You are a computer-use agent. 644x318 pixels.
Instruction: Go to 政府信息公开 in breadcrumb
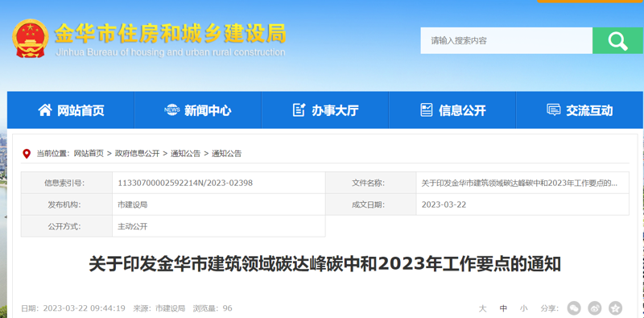click(137, 154)
